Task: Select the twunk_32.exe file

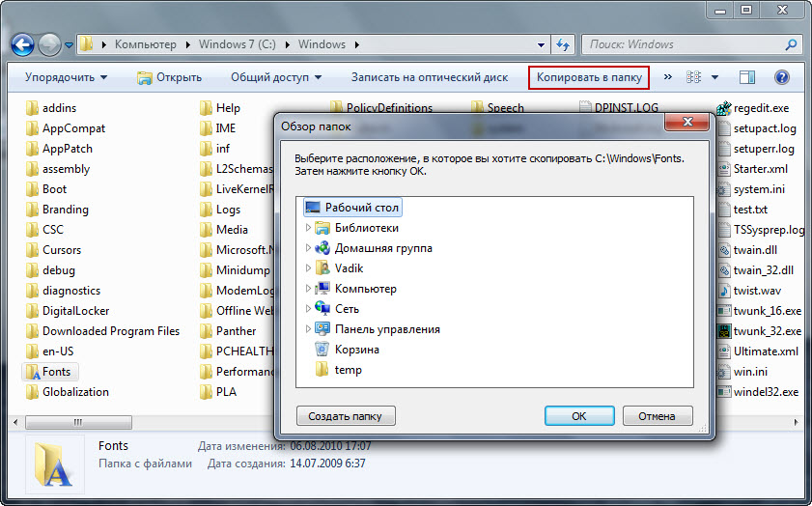Action: [x=759, y=331]
